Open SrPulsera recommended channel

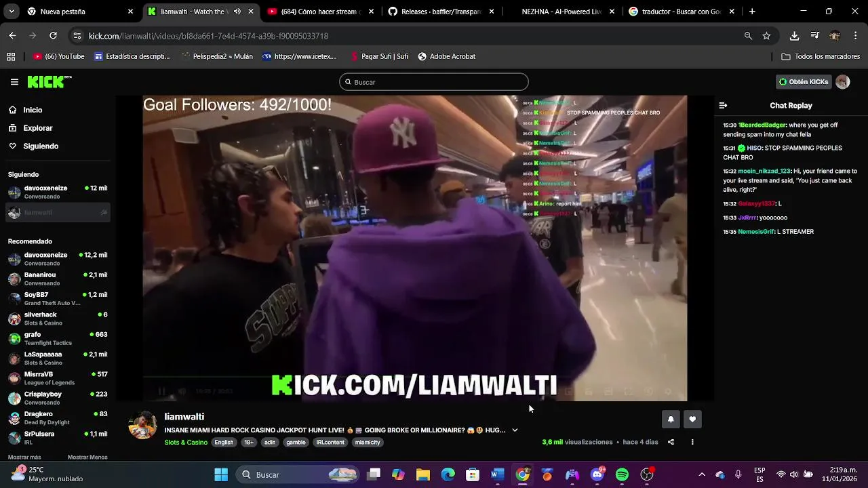(x=58, y=438)
